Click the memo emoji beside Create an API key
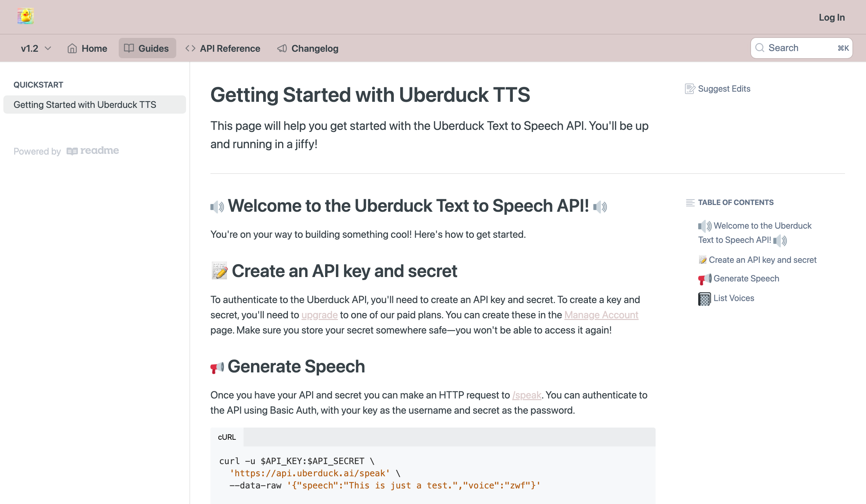 click(219, 271)
